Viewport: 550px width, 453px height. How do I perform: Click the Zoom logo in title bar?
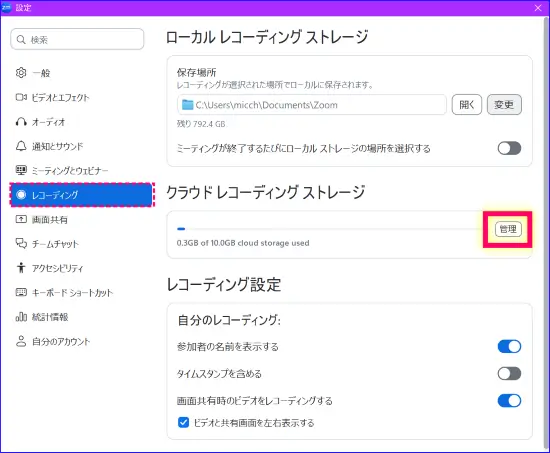6,7
